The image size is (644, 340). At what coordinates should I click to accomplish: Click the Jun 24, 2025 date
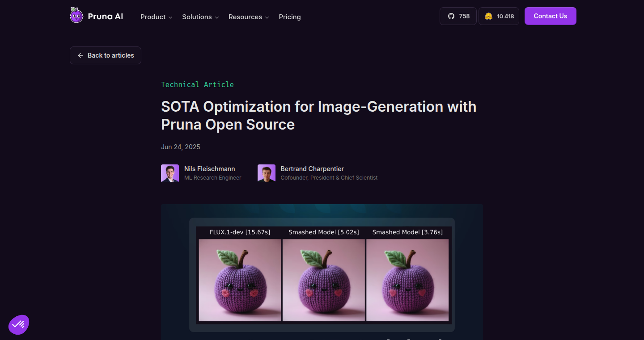181,147
